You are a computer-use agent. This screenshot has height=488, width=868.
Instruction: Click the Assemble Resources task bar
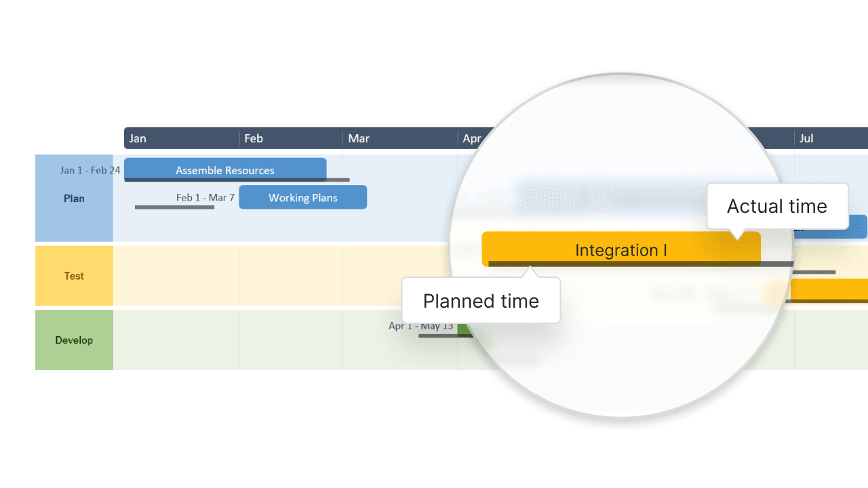tap(225, 169)
